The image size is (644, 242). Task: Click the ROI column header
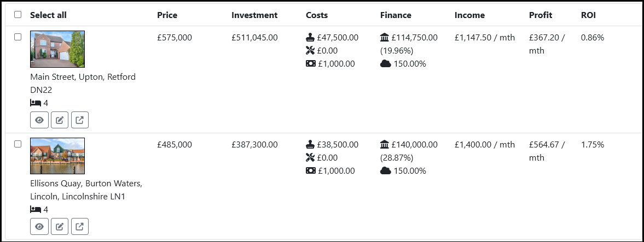(588, 15)
